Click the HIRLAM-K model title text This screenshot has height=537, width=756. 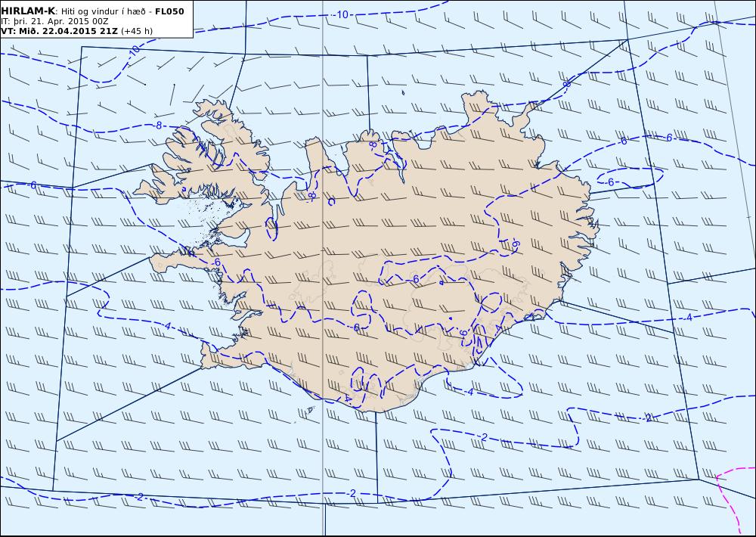coord(29,11)
